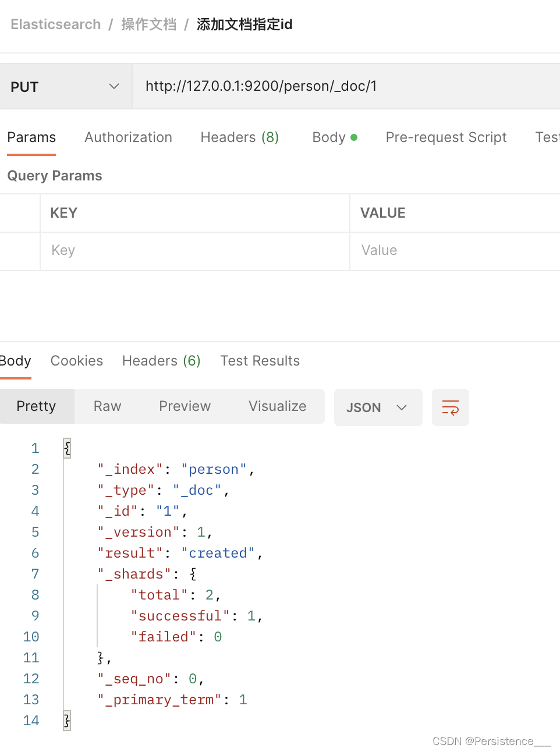Screen dimensions: 560x752
Task: Click the request URL field
Action: pyautogui.click(x=346, y=87)
